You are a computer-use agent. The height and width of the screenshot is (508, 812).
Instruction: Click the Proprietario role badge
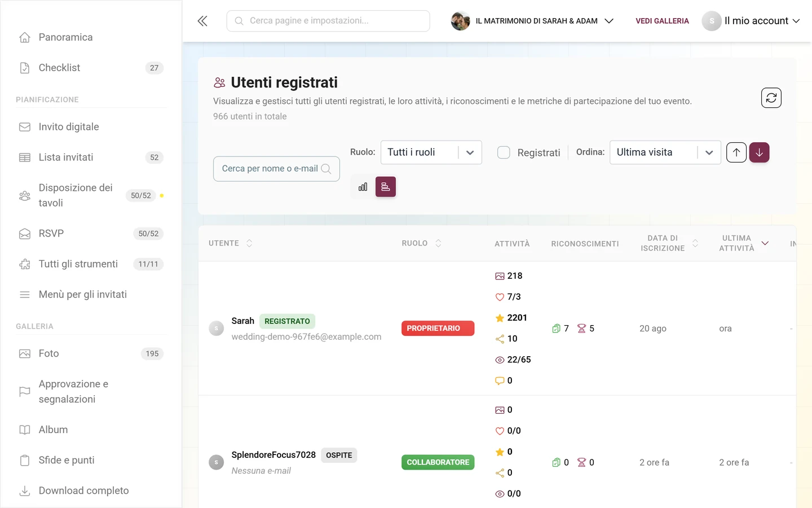pos(438,329)
